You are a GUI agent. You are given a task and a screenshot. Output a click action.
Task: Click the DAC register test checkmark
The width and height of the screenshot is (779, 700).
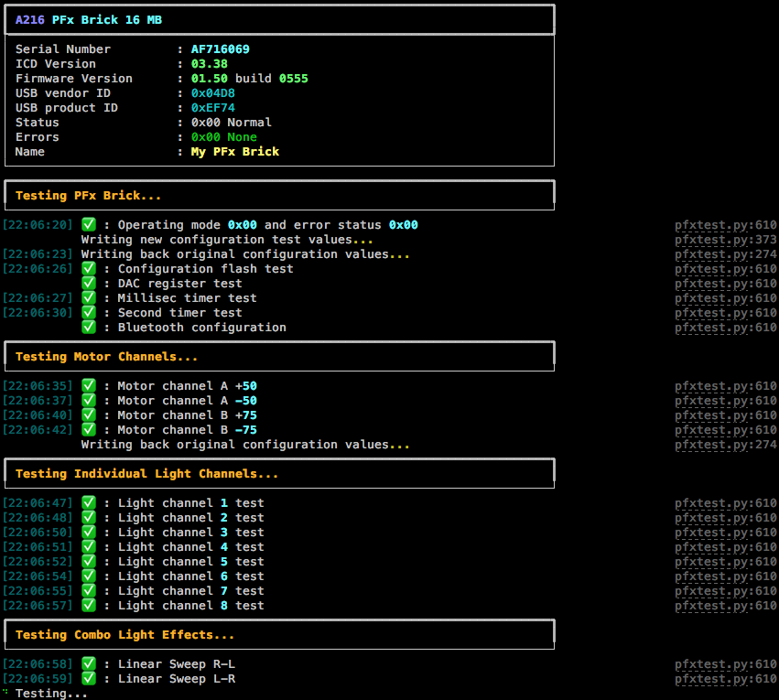pyautogui.click(x=89, y=283)
